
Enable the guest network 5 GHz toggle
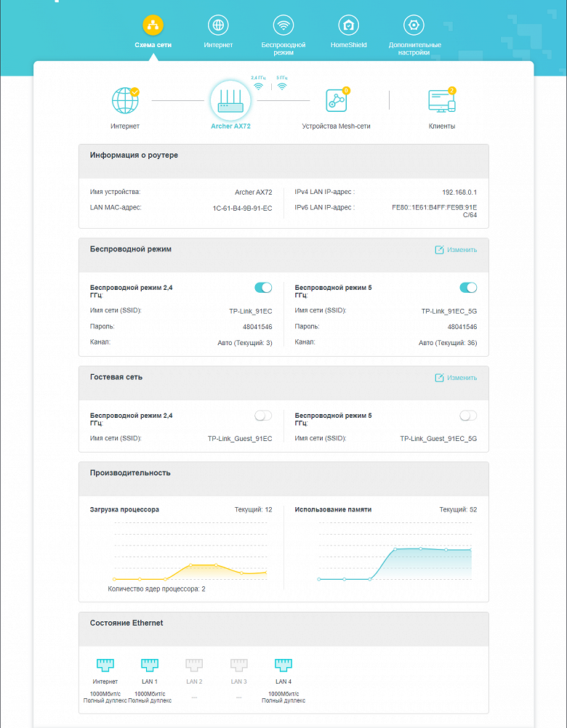[468, 416]
